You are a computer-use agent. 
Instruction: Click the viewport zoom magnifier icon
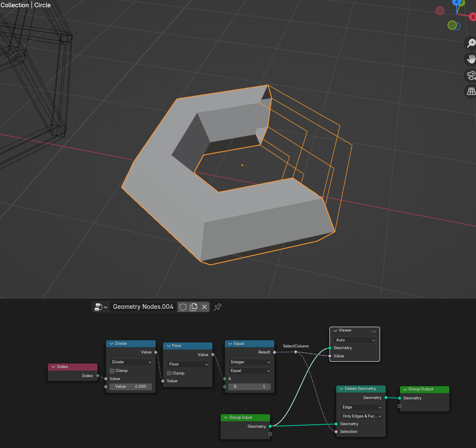coord(471,43)
